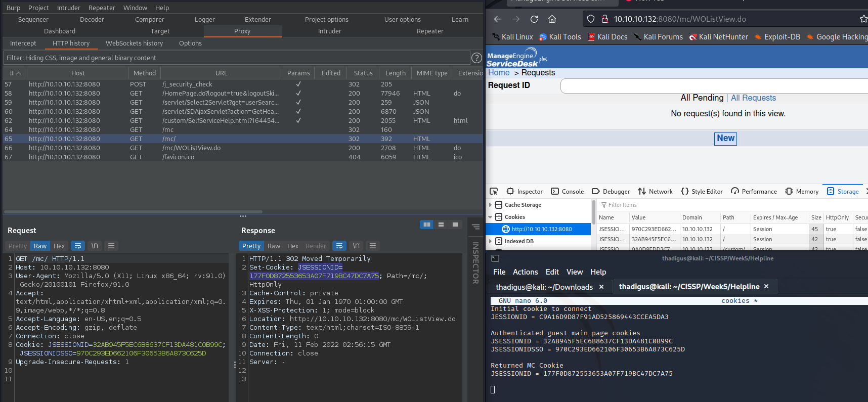Select history row 66 /mc/WOListView.do

pyautogui.click(x=243, y=148)
